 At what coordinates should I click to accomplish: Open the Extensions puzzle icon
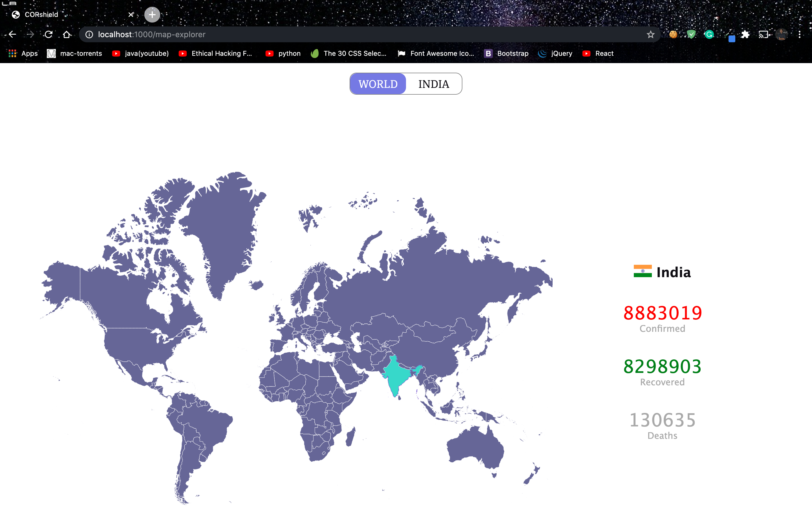745,35
